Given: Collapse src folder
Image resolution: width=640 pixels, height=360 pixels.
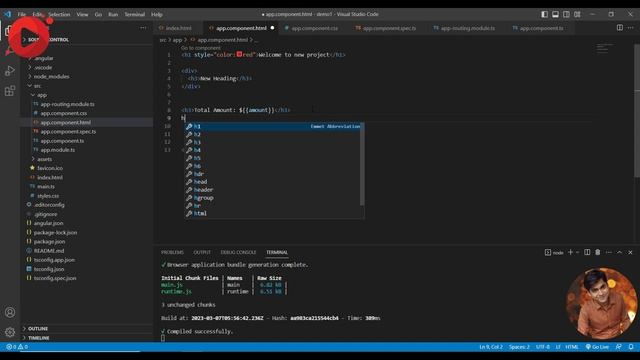Looking at the screenshot, I should coord(37,86).
